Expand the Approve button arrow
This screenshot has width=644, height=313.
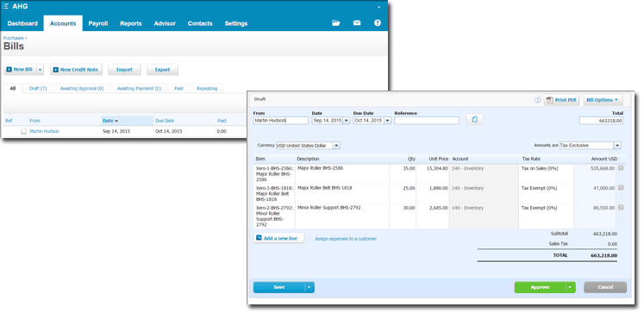571,287
